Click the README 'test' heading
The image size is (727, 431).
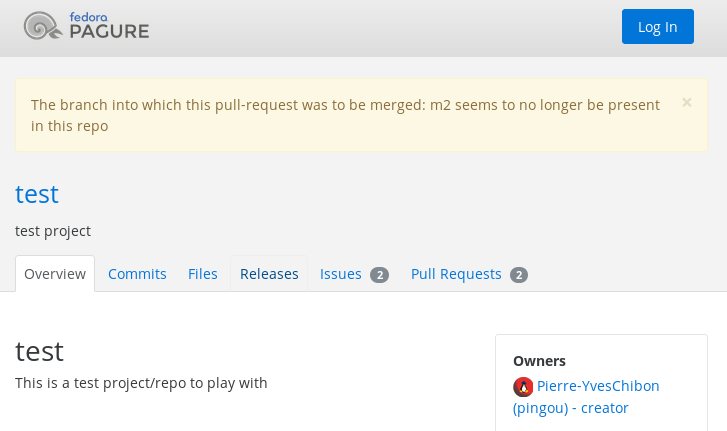pos(39,351)
